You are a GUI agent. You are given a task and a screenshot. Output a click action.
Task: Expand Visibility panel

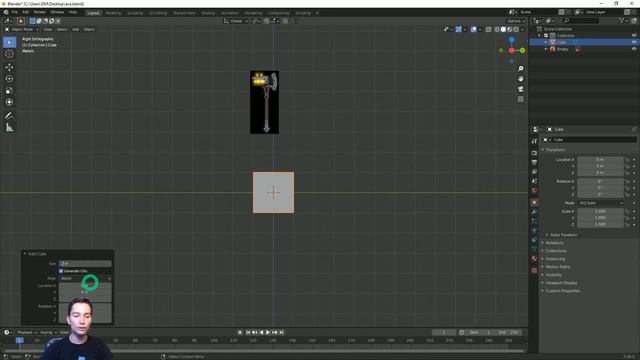pos(553,275)
